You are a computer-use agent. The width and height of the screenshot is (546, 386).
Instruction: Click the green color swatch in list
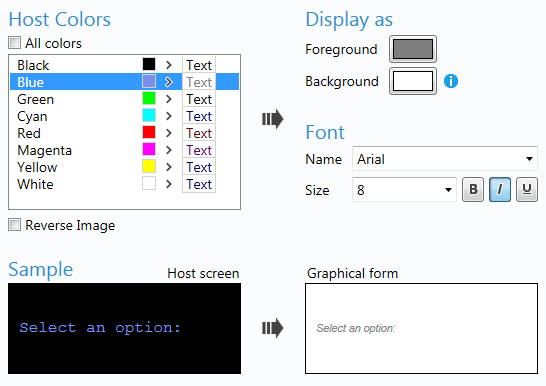click(149, 98)
